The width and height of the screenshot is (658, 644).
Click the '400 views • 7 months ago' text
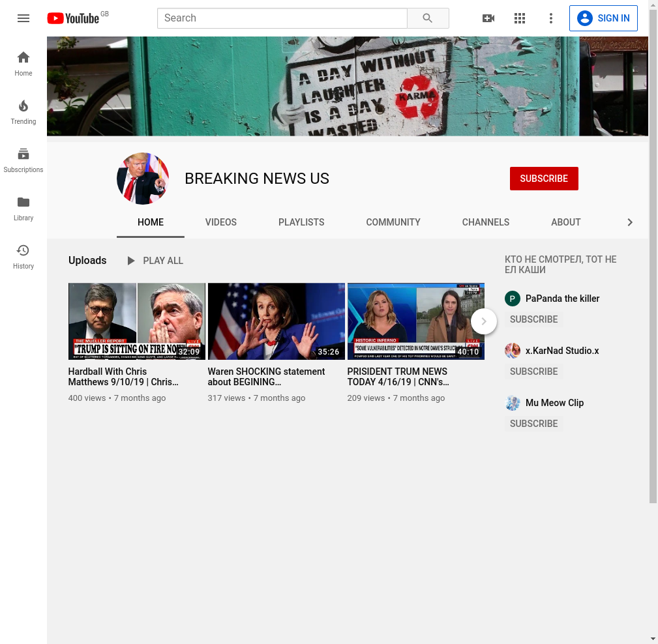point(117,398)
